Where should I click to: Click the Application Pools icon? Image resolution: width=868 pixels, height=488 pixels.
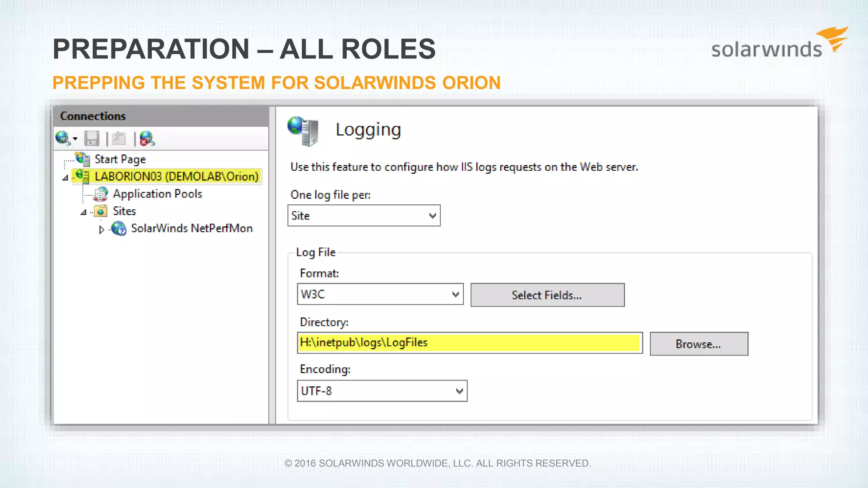(101, 194)
